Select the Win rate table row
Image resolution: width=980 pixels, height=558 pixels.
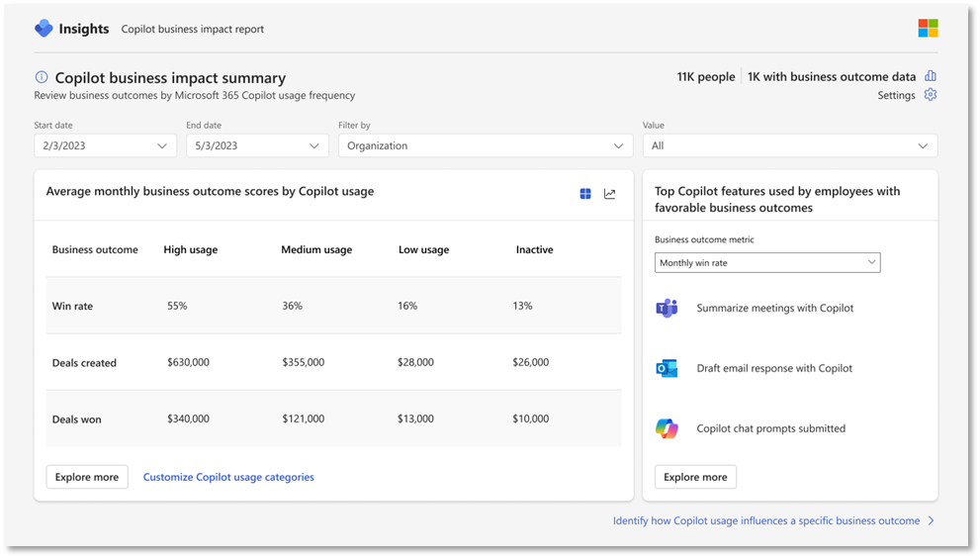(333, 306)
